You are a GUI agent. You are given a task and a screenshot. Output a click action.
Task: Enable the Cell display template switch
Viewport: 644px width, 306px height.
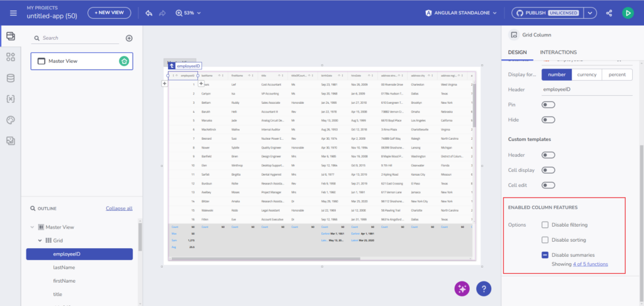point(548,170)
